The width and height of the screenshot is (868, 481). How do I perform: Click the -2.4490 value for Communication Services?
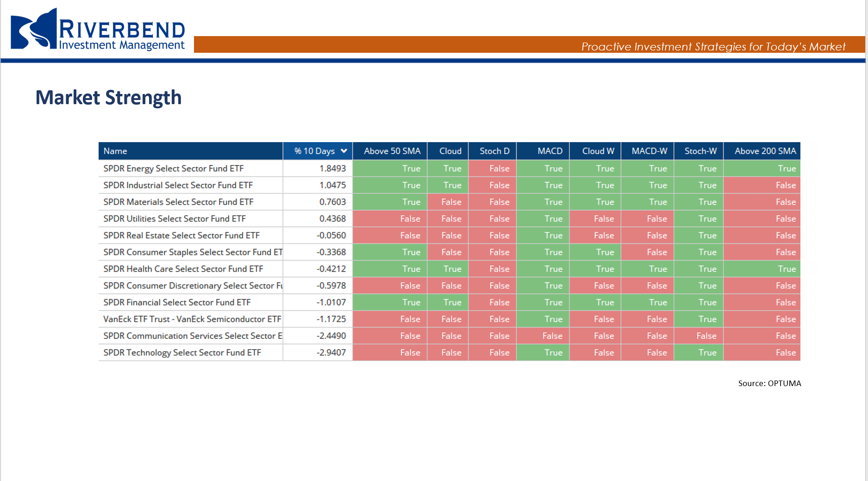coord(331,336)
